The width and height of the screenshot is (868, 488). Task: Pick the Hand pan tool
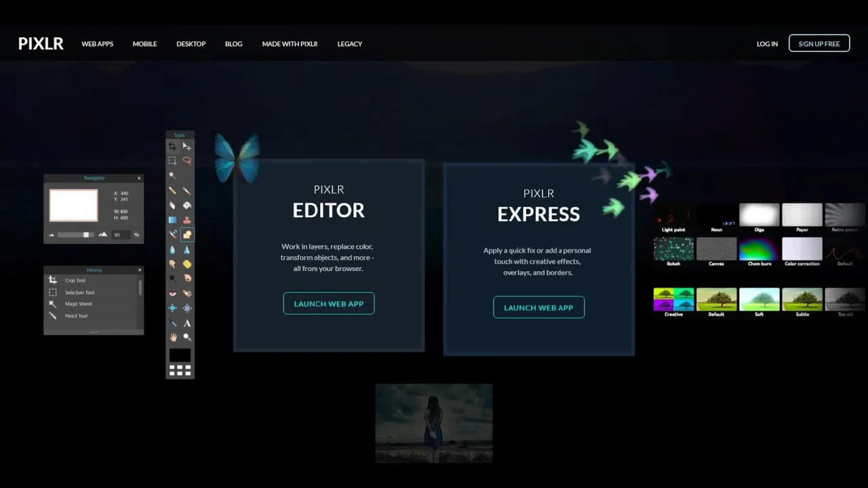(x=173, y=337)
